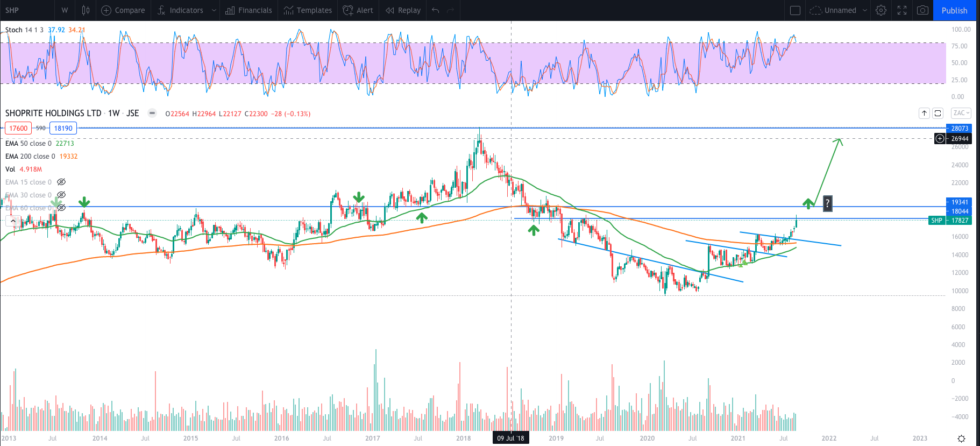Open chart settings gear
The height and width of the screenshot is (446, 980).
pos(881,10)
